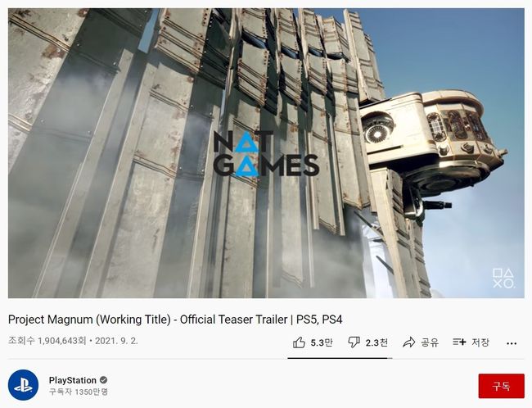This screenshot has height=408, width=532.
Task: Click the thumbs-down dislike icon
Action: tap(354, 342)
